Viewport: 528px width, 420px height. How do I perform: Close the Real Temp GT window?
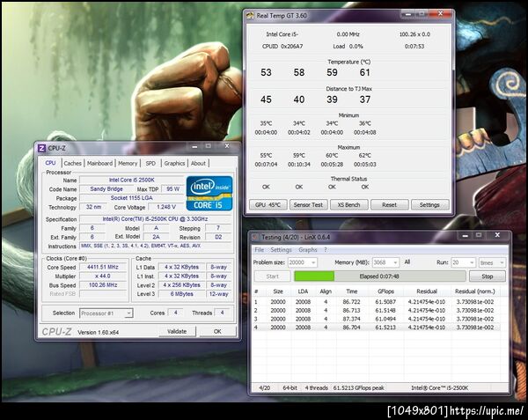[x=441, y=13]
